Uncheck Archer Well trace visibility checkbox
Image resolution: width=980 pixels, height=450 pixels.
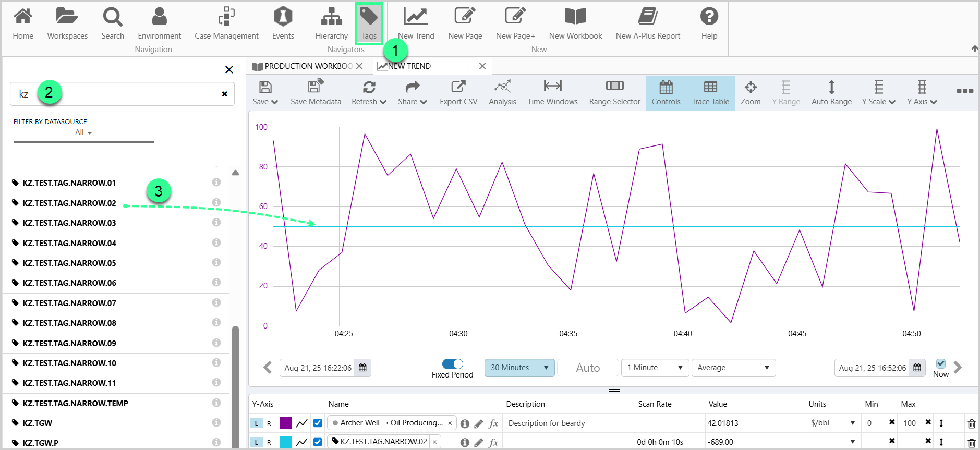(x=318, y=423)
